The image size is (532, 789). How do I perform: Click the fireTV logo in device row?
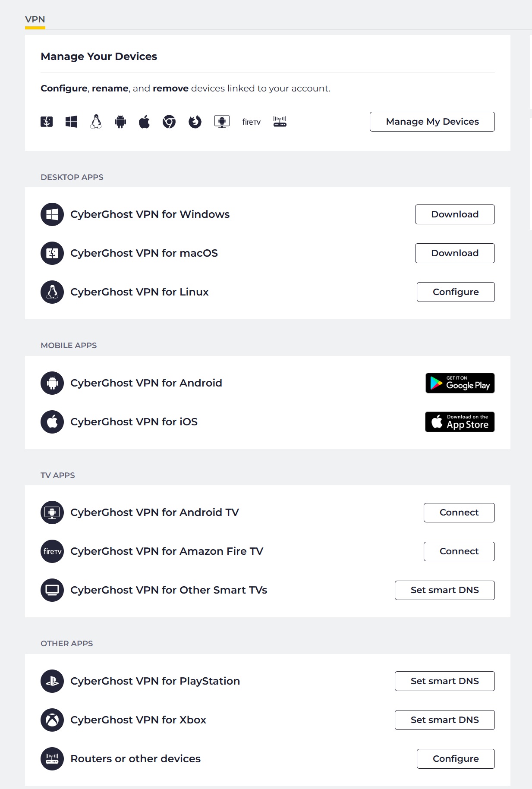[251, 122]
